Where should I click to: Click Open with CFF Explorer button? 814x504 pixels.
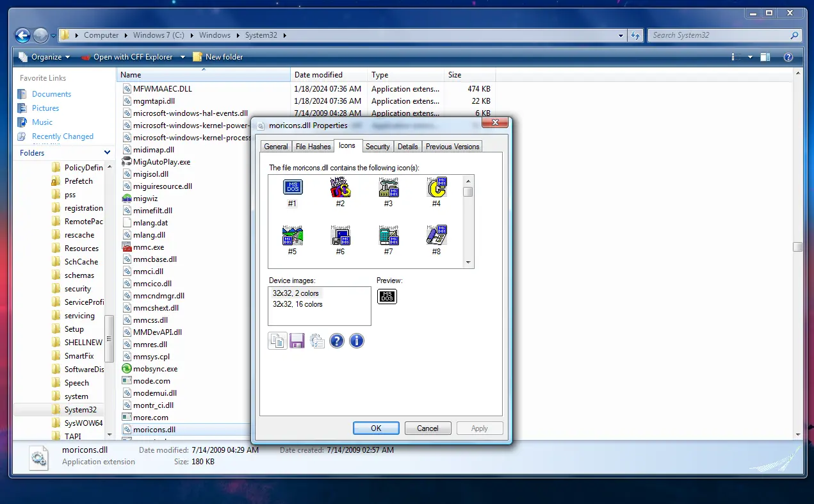pos(127,57)
